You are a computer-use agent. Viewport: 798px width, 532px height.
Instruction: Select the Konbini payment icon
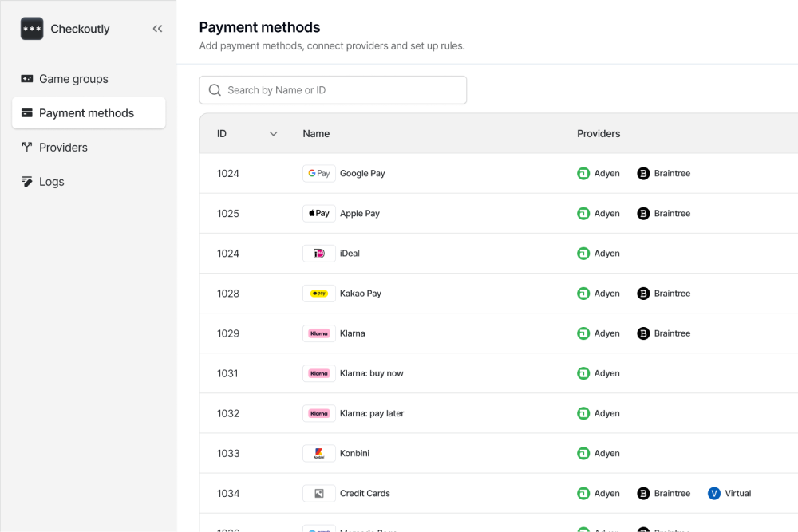319,452
